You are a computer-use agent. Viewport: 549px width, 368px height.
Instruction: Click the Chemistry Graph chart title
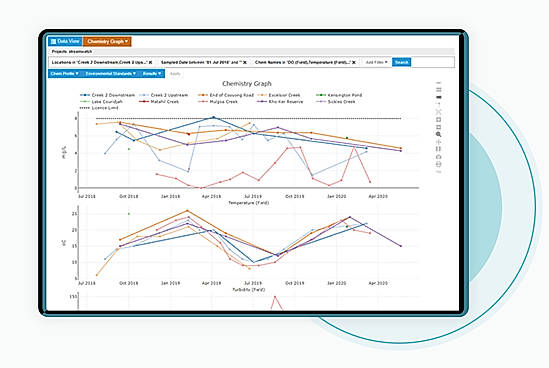(247, 84)
